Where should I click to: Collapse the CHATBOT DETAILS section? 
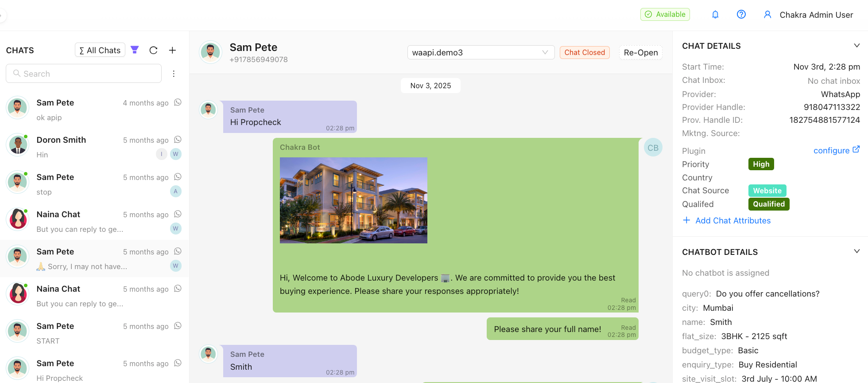coord(857,251)
